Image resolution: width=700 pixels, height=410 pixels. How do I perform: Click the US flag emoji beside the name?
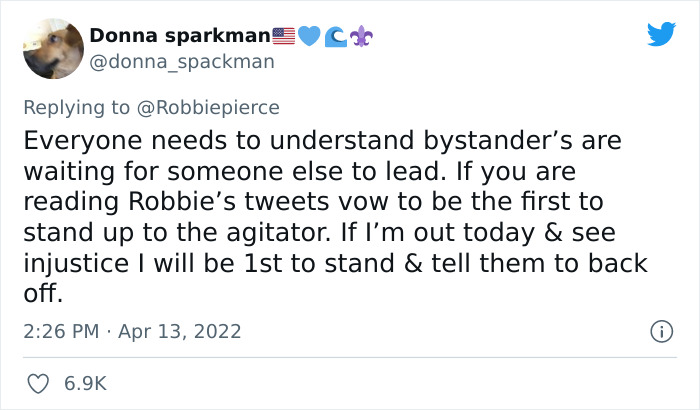point(284,36)
